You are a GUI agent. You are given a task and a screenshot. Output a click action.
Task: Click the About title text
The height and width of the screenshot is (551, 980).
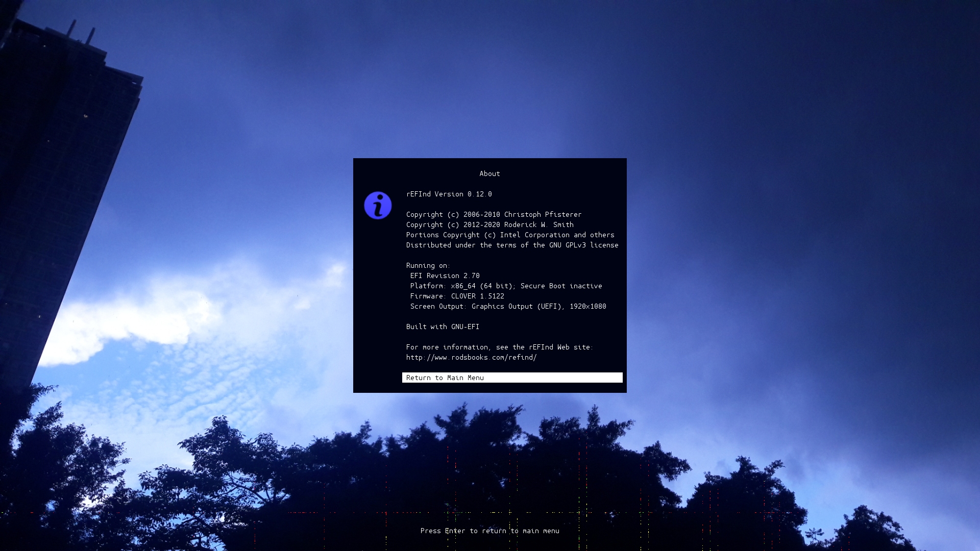point(489,173)
